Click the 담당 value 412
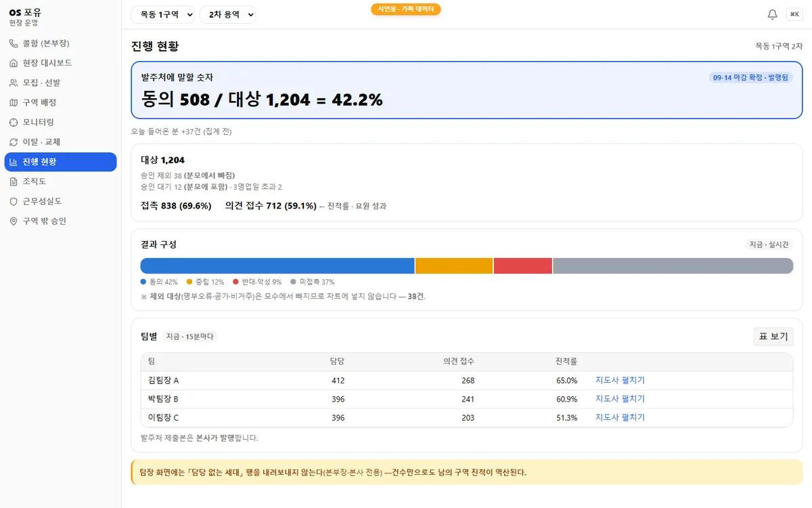This screenshot has height=508, width=812. point(338,381)
